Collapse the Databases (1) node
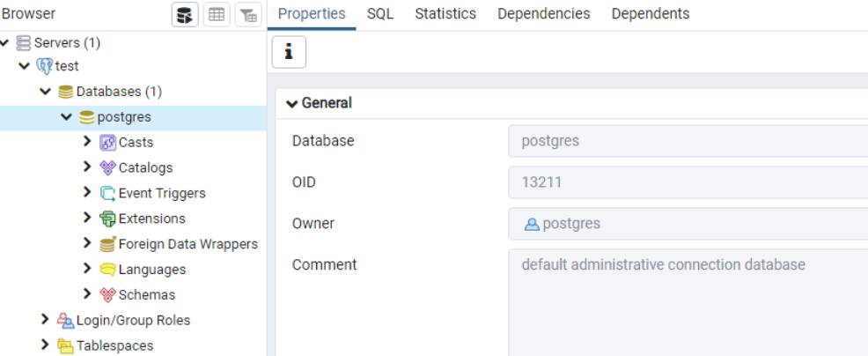The height and width of the screenshot is (356, 868). coord(45,92)
